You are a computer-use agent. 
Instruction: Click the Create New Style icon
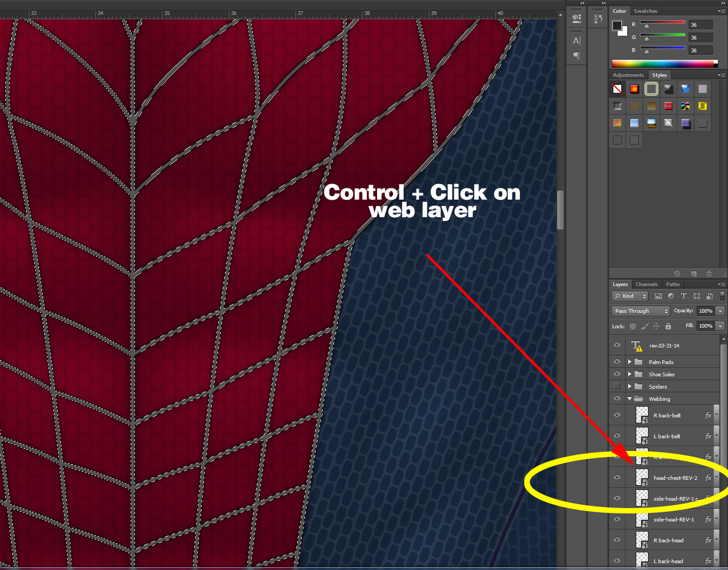[x=694, y=274]
